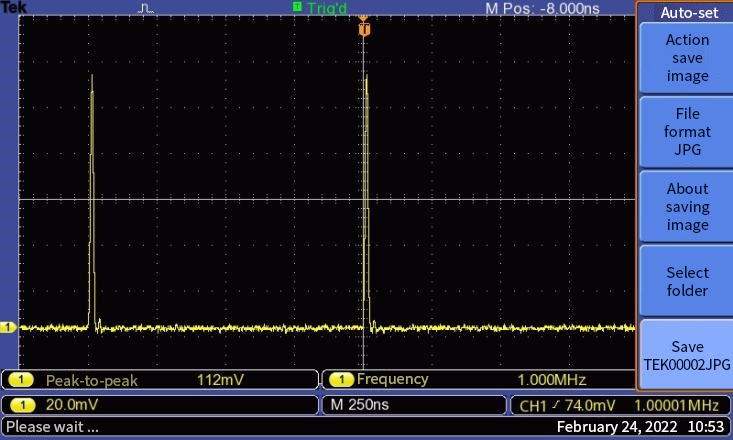Click channel 1 badge beside Frequency

click(x=341, y=380)
